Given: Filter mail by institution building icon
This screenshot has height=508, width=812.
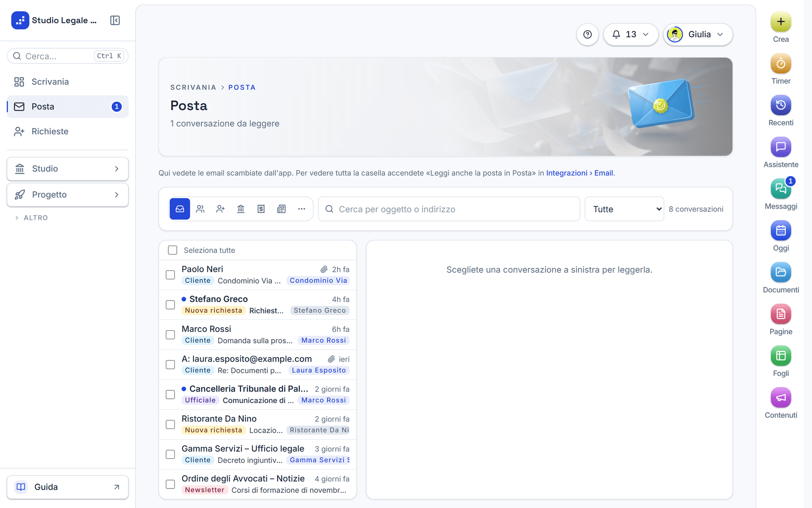Looking at the screenshot, I should pos(241,209).
